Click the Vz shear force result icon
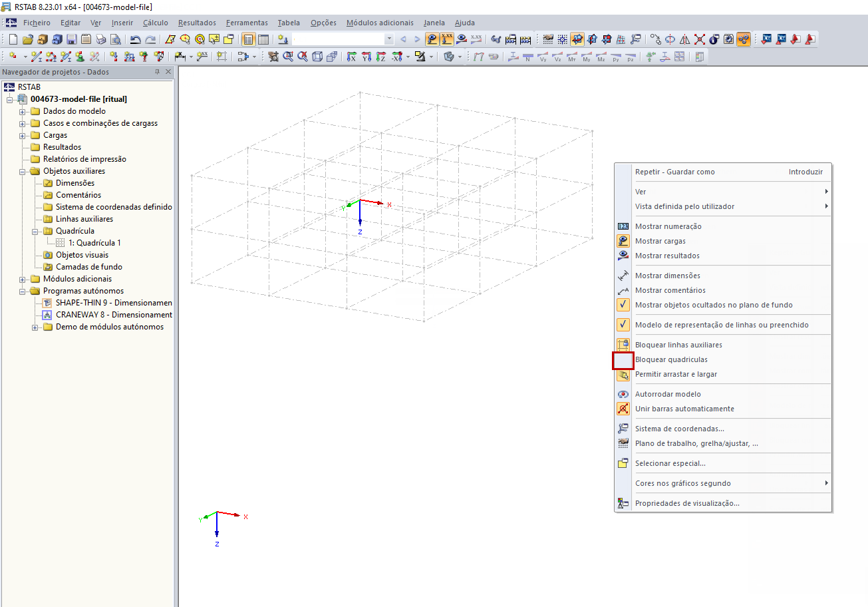868x607 pixels. click(x=557, y=57)
